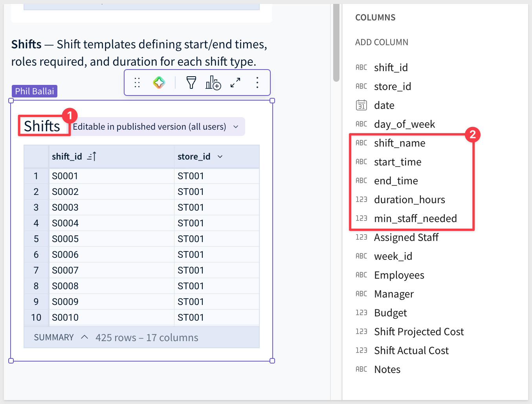Open the store_id column header menu
The width and height of the screenshot is (532, 404).
[220, 156]
